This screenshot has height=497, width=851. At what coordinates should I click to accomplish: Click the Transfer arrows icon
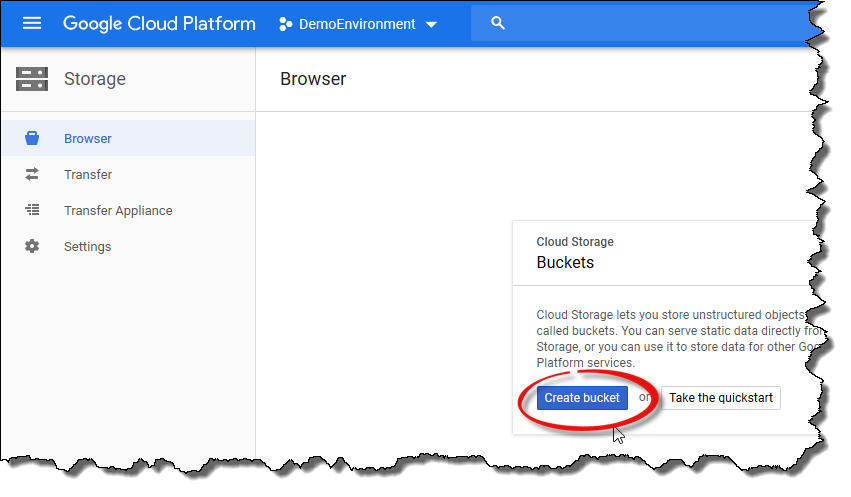point(32,175)
